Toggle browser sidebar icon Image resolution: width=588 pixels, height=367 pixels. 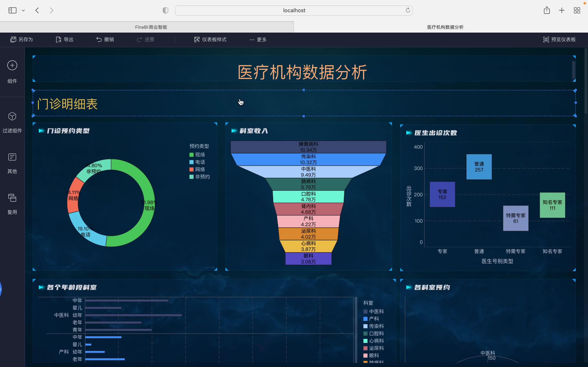[x=12, y=10]
